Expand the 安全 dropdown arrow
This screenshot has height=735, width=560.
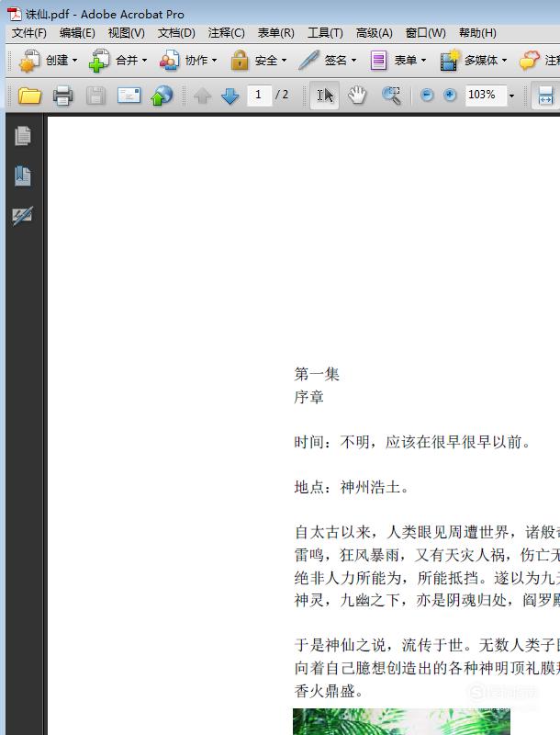click(x=284, y=61)
